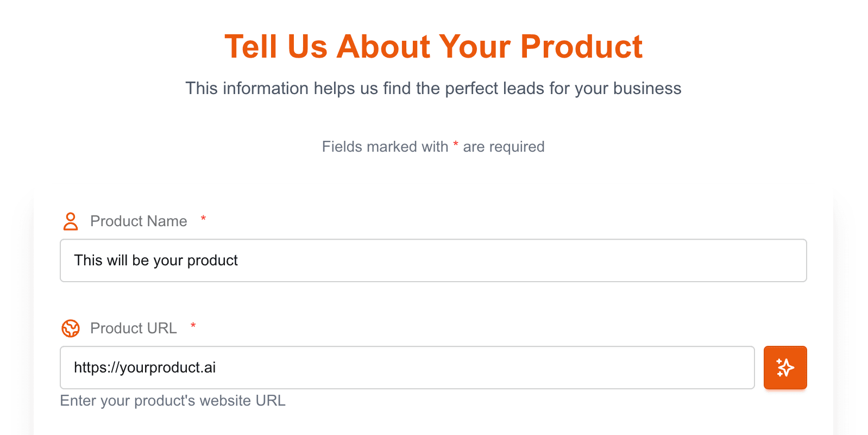868x435 pixels.
Task: Click the orange sparkle auto-fill button
Action: click(x=785, y=368)
